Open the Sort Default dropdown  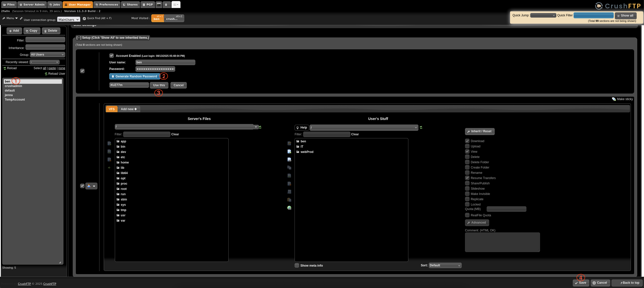click(445, 265)
